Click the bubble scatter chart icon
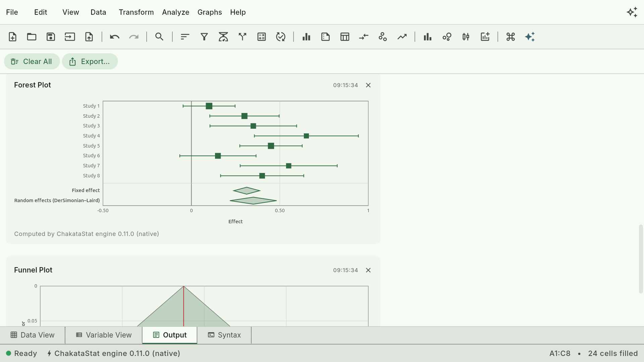This screenshot has width=644, height=362. (x=447, y=37)
